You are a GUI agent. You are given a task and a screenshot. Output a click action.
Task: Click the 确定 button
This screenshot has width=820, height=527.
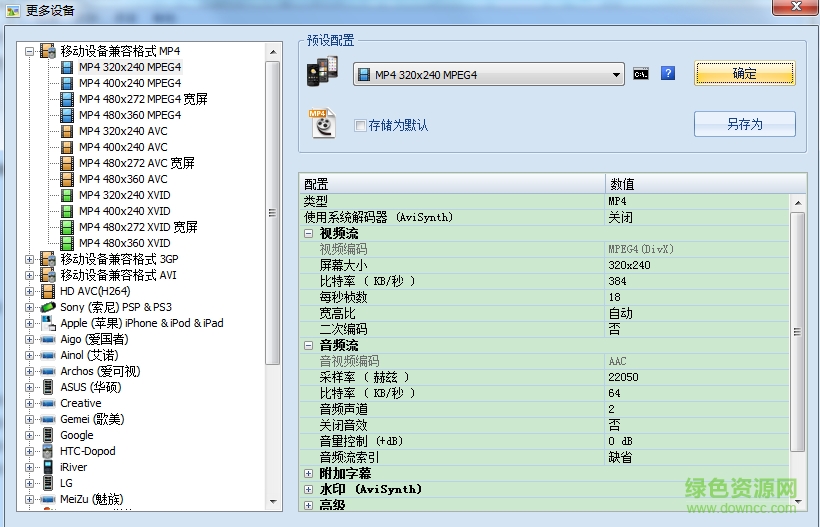[x=745, y=73]
